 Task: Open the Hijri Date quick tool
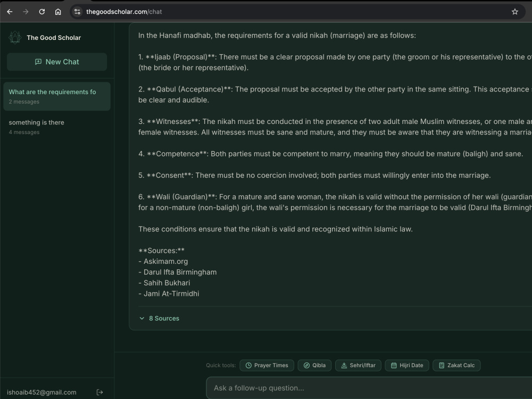click(x=407, y=365)
